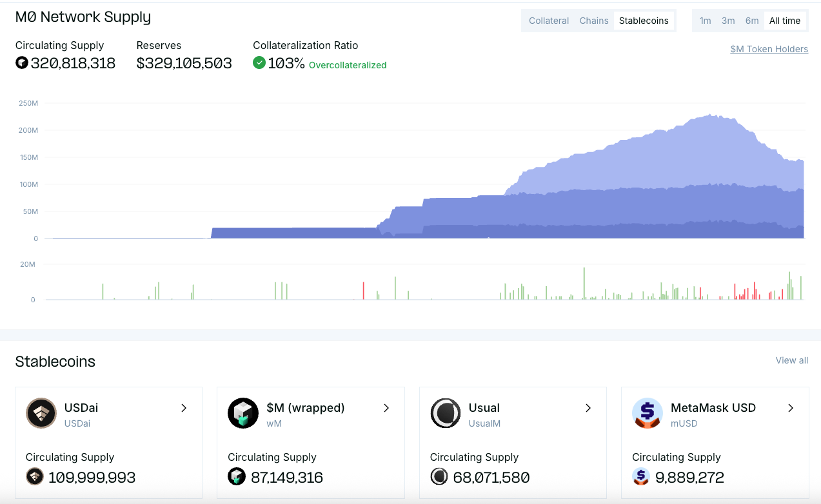Click the Usual card title
The image size is (821, 504).
point(484,407)
